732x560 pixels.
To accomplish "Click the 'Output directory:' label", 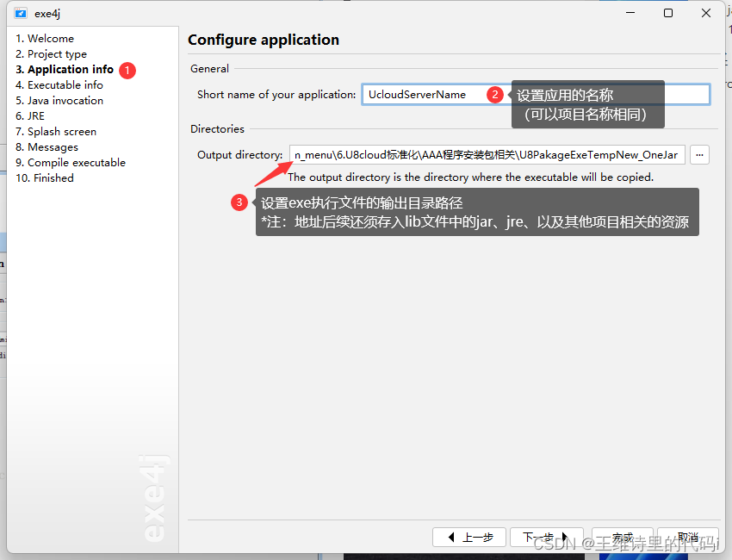I will click(x=240, y=155).
